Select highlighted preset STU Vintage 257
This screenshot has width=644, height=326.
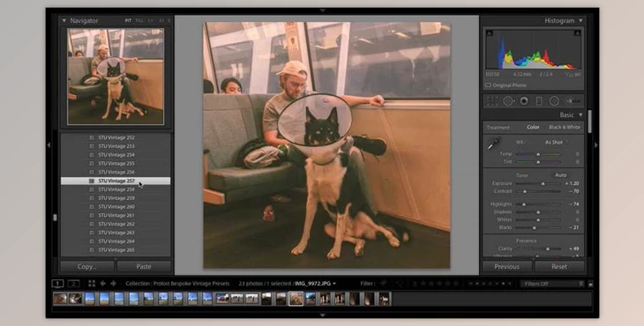(116, 181)
